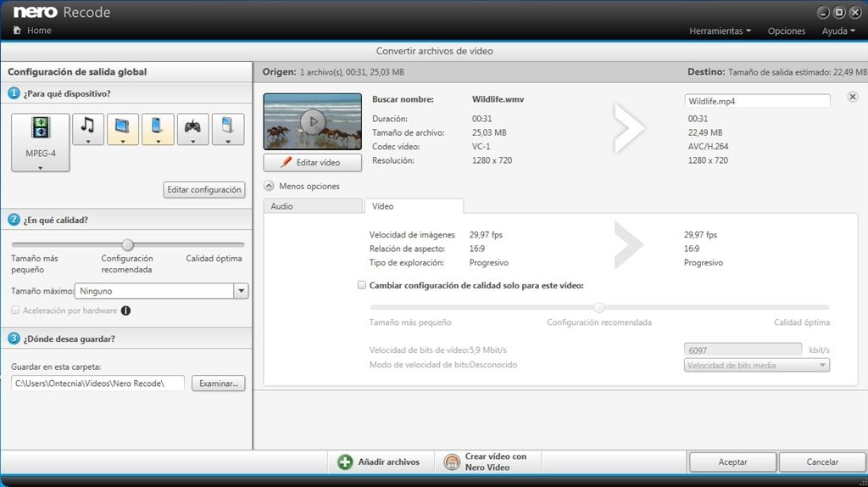Click the per-video quality slider handle
868x487 pixels.
click(x=599, y=307)
